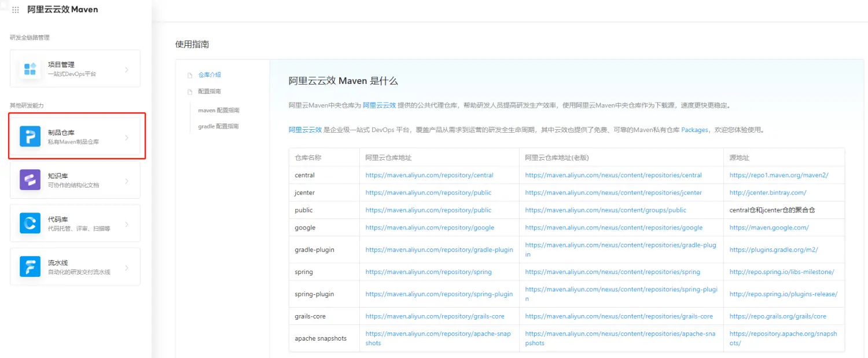Select the 项目管理 DevOps platform icon

click(30, 68)
